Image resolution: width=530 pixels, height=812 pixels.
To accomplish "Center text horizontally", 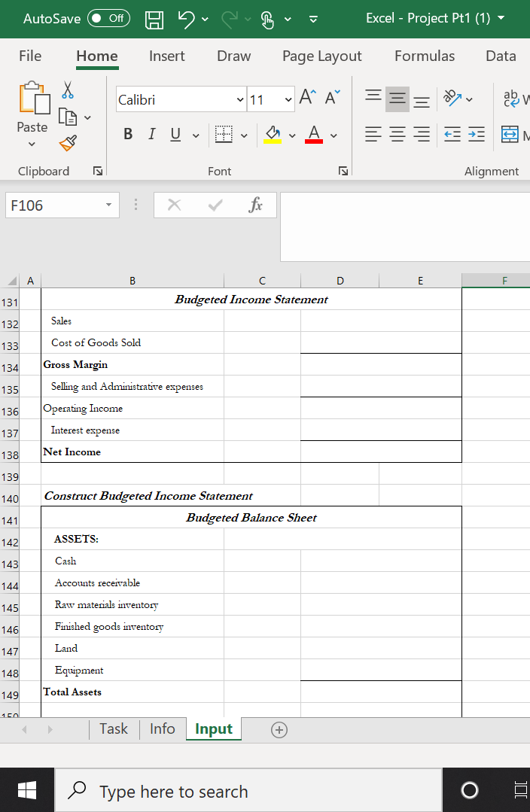I will [x=397, y=135].
